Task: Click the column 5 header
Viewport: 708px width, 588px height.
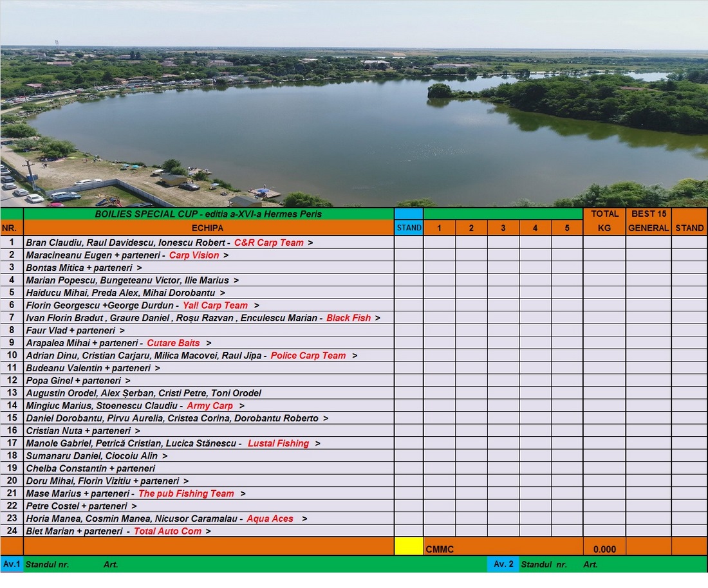Action: coord(567,228)
